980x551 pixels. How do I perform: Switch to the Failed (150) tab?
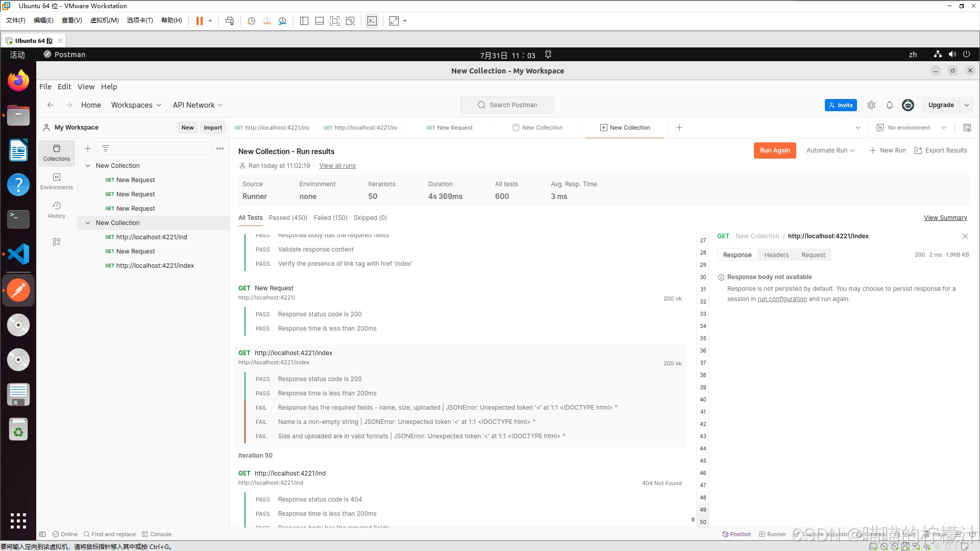tap(330, 218)
